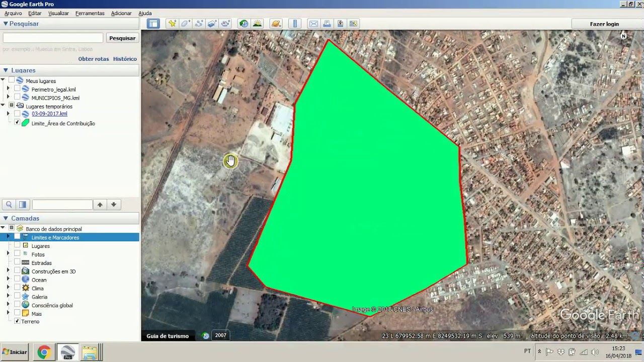Click the north compass indicator N

coord(624,36)
